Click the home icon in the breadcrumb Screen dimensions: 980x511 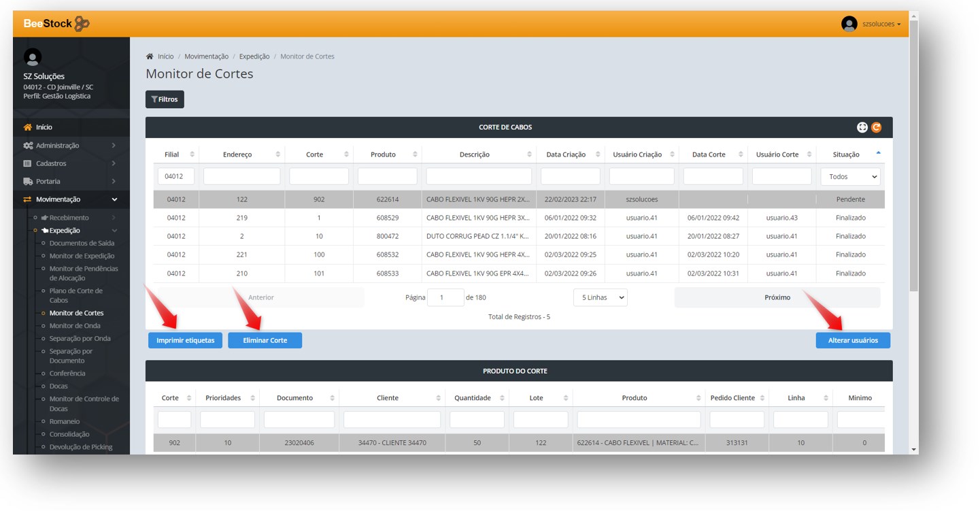point(150,56)
